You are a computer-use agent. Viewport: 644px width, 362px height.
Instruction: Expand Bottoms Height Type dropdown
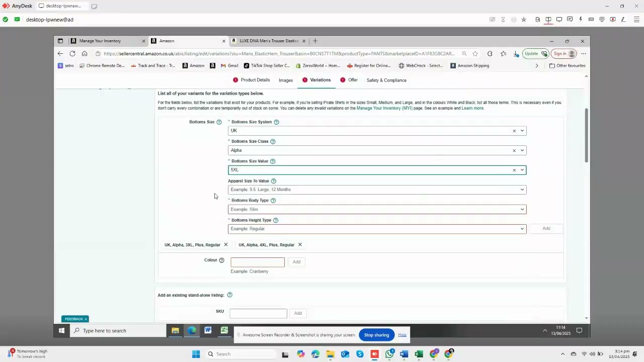pyautogui.click(x=522, y=229)
